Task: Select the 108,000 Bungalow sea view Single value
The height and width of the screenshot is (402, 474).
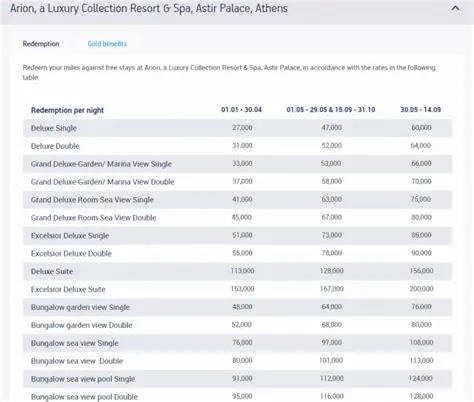Action: coord(421,343)
